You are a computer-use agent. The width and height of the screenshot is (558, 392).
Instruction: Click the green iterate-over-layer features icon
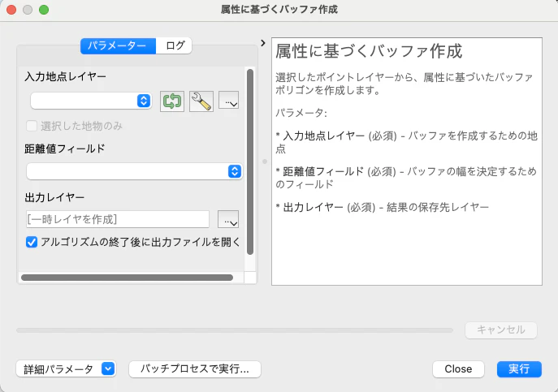(x=172, y=101)
